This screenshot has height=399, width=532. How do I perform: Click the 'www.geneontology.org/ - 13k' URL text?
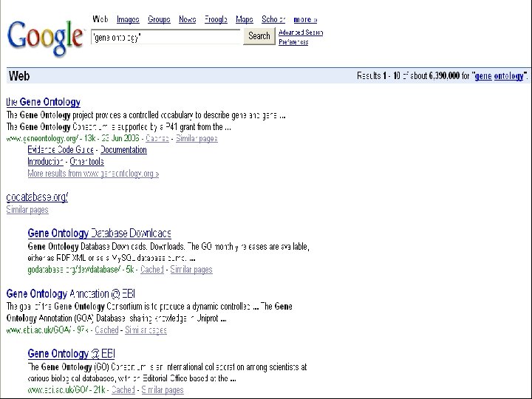tap(51, 138)
